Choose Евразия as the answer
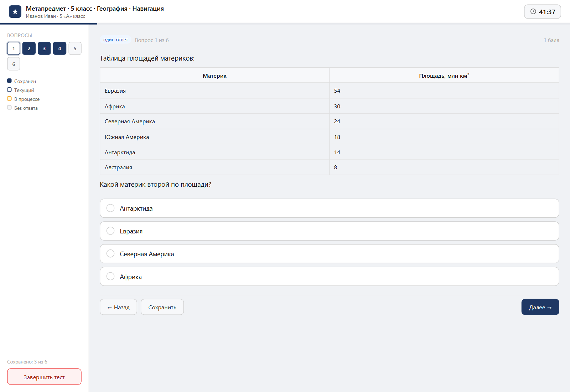The height and width of the screenshot is (392, 570). click(x=329, y=231)
